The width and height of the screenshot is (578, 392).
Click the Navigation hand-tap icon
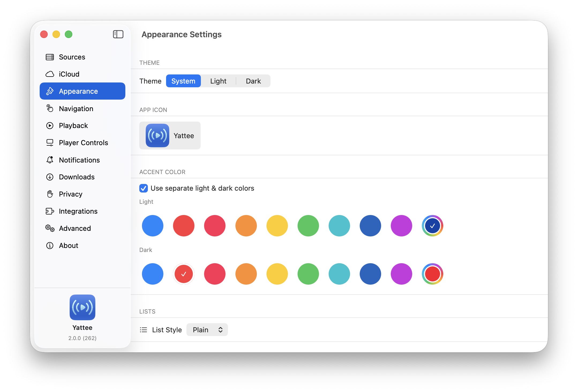click(50, 108)
